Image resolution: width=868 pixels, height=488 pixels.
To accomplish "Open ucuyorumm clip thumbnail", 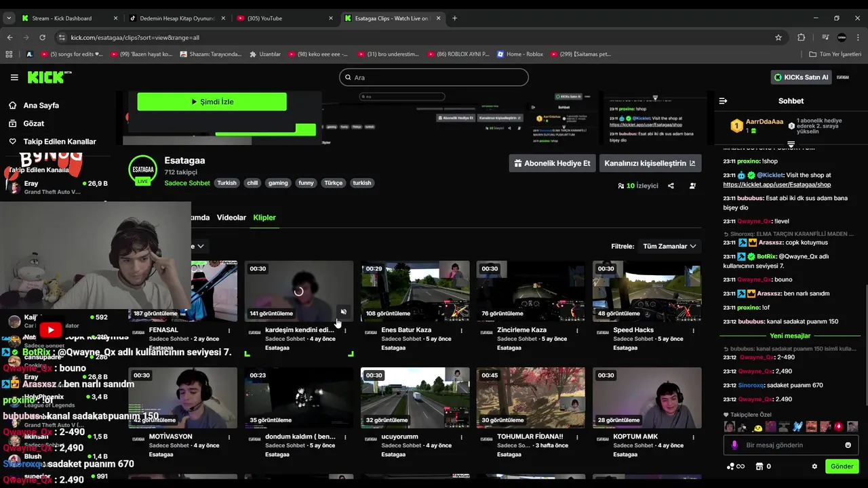I will click(x=415, y=398).
